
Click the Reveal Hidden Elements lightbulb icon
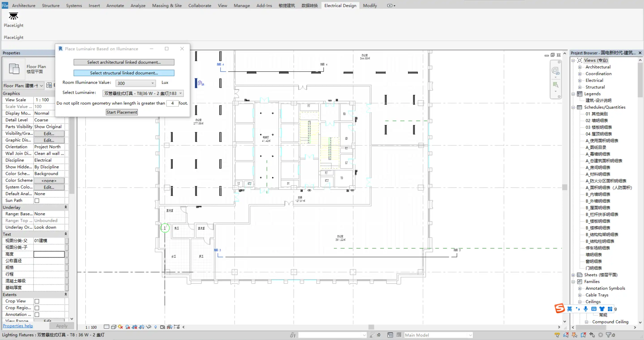(156, 327)
